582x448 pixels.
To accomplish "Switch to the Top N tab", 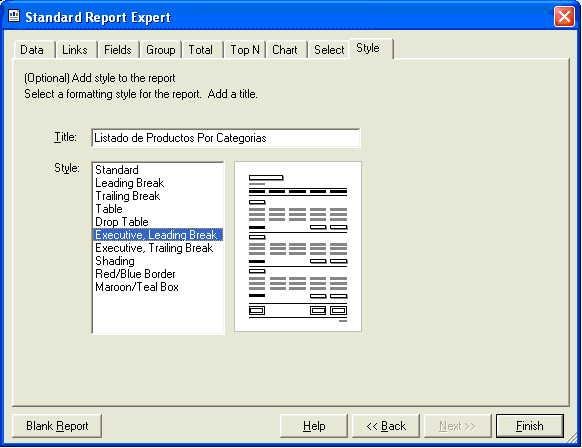I will coord(245,50).
